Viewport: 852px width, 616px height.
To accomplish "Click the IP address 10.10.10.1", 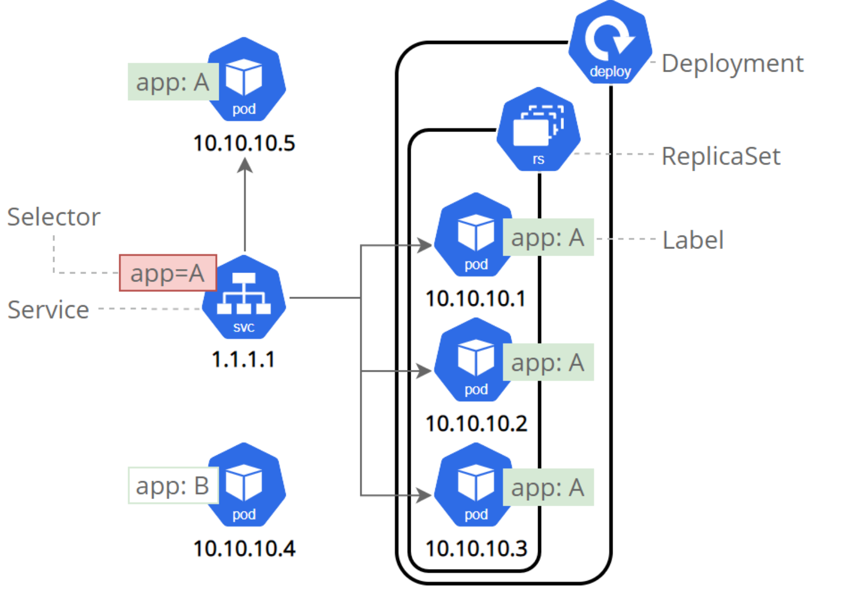I will coord(476,298).
